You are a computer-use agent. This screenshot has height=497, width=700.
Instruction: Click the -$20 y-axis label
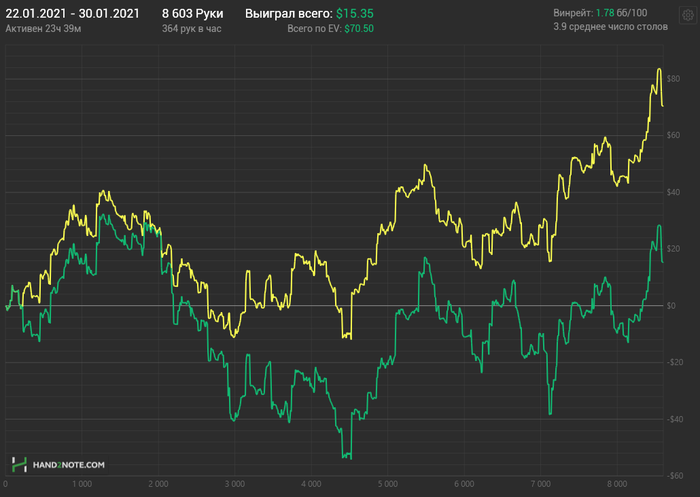675,362
